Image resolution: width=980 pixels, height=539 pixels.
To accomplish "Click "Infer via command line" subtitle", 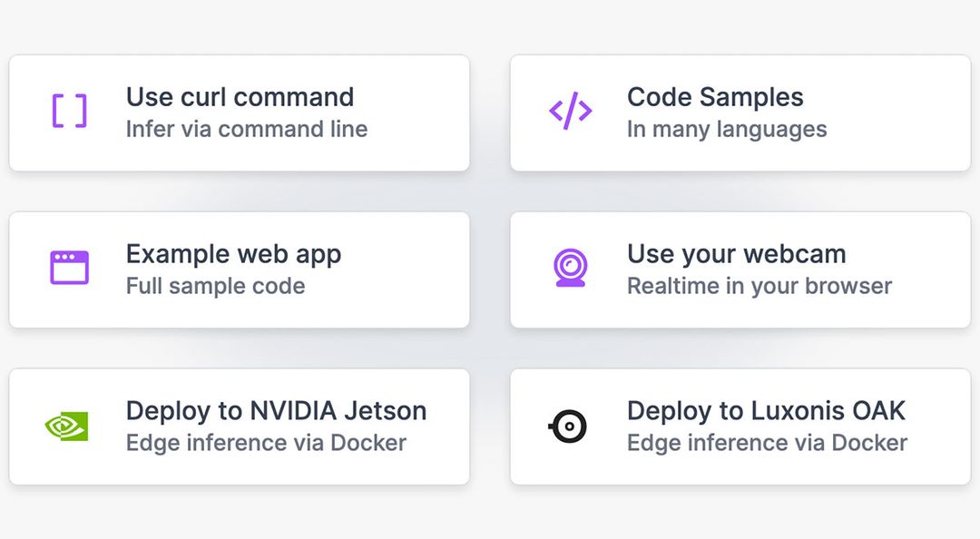I will click(246, 130).
